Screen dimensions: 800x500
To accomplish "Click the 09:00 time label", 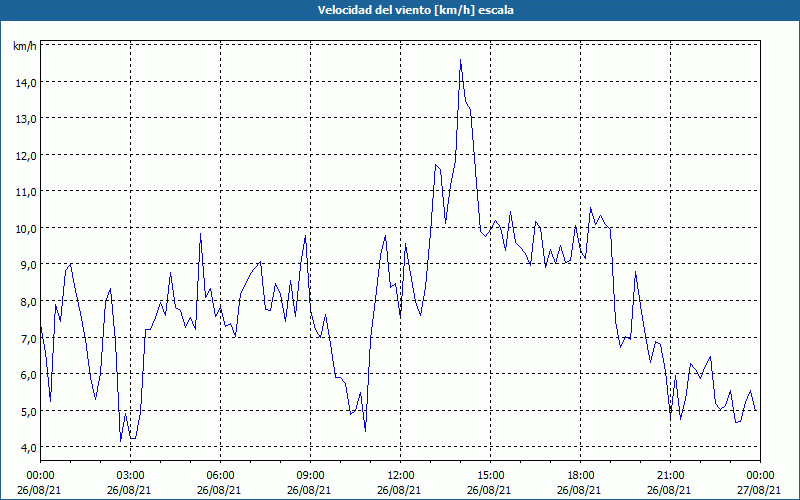I will click(x=310, y=476).
